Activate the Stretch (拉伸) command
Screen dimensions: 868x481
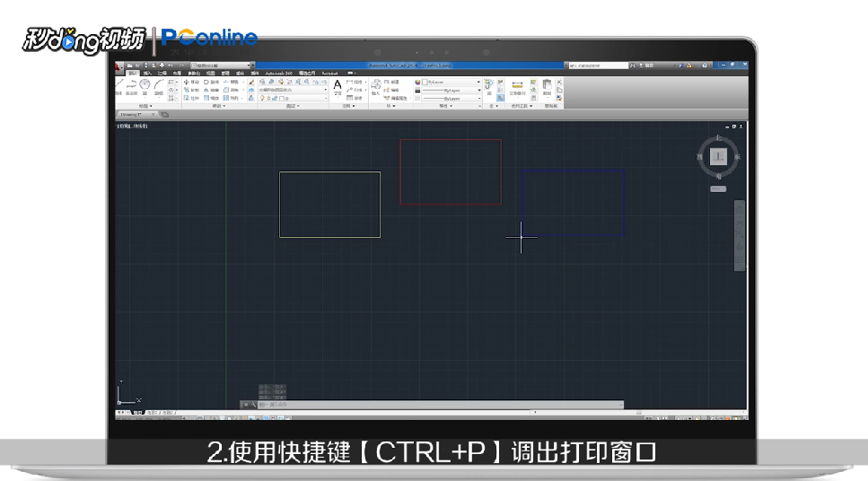pyautogui.click(x=191, y=98)
